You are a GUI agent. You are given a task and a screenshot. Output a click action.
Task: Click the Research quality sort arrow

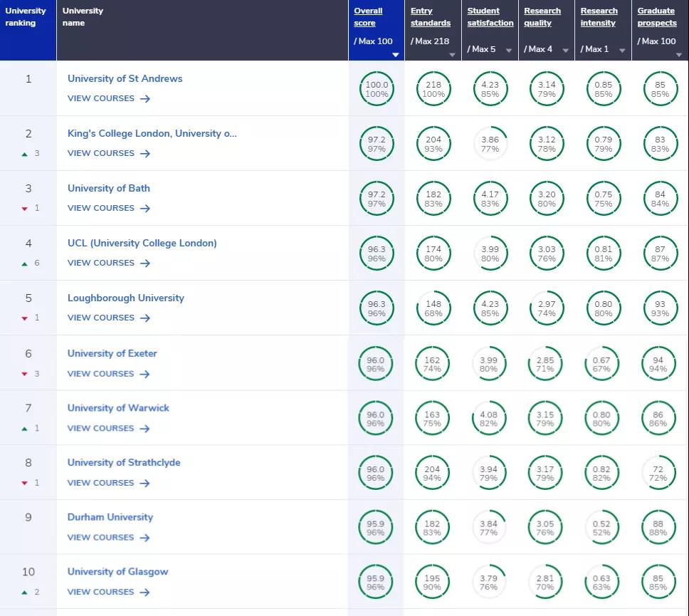pyautogui.click(x=565, y=51)
